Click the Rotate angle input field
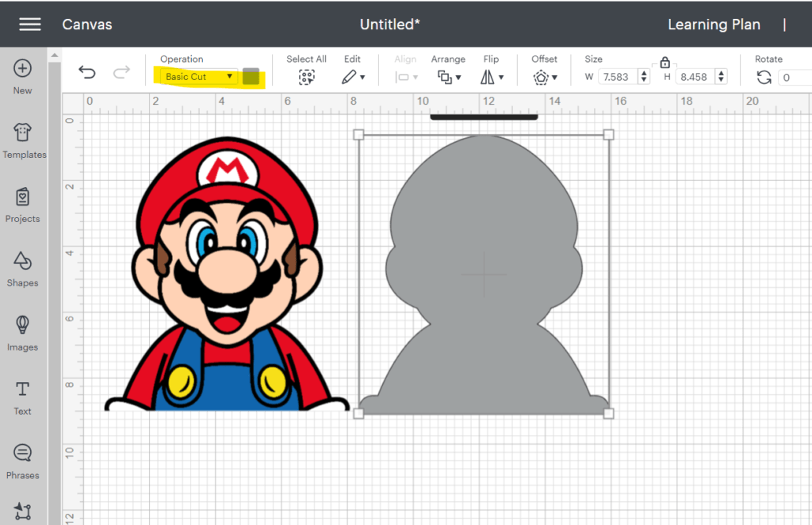The image size is (812, 525). tap(795, 77)
